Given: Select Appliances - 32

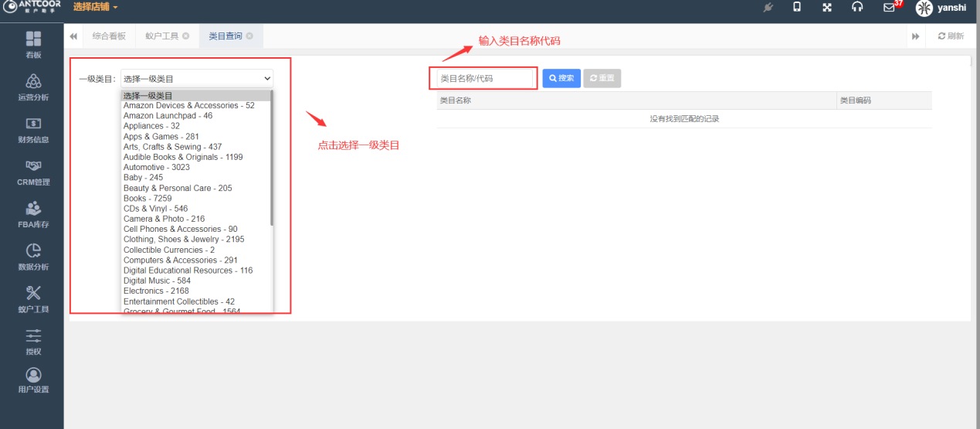Looking at the screenshot, I should 195,126.
